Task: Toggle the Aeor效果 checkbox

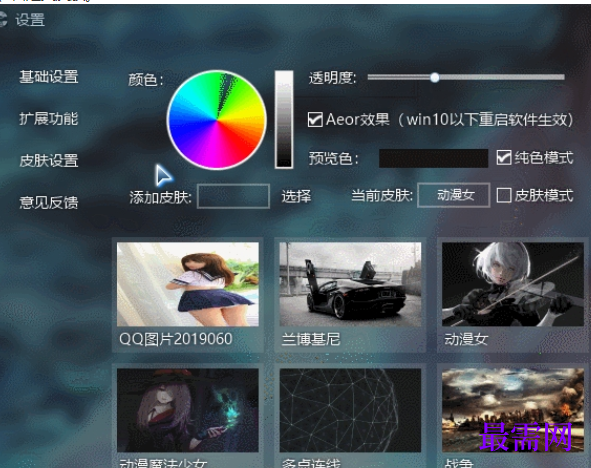Action: pyautogui.click(x=315, y=120)
